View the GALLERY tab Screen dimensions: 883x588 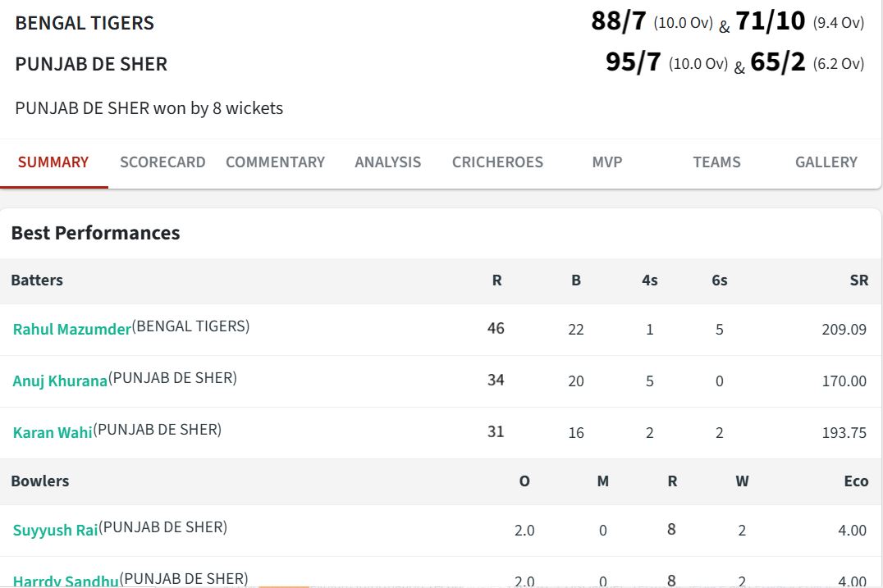coord(826,162)
